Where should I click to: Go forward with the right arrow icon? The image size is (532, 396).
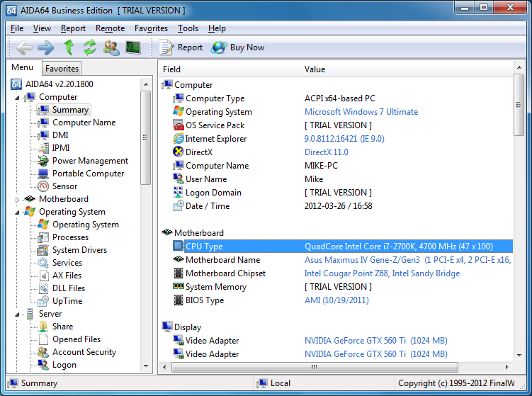46,48
